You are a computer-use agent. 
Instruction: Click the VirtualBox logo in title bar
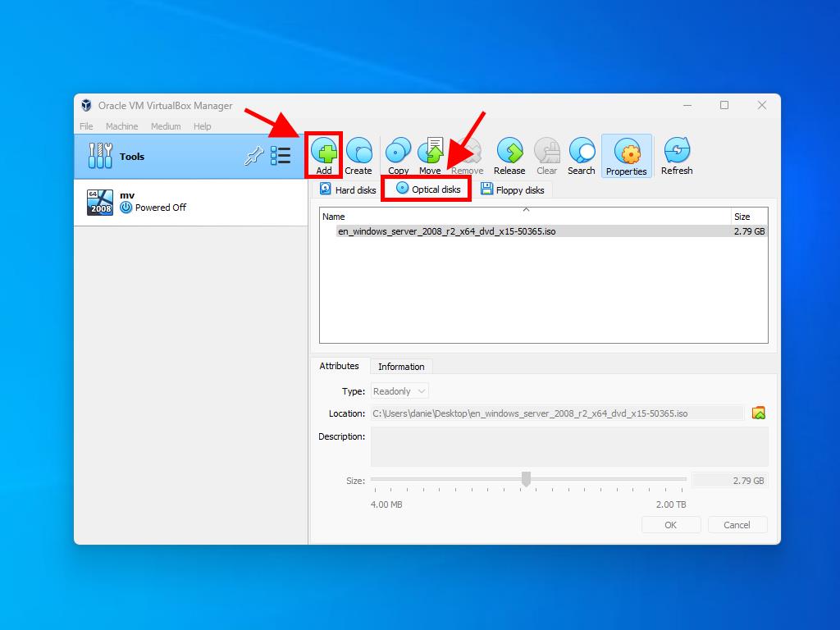86,106
